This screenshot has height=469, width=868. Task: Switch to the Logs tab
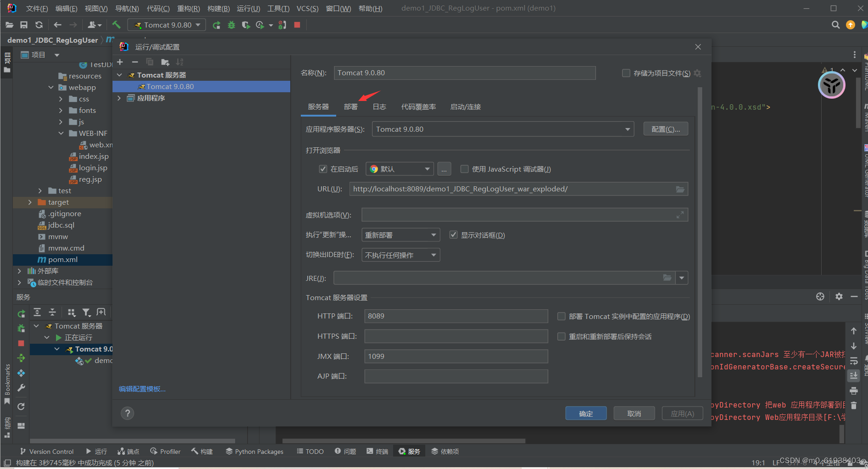pyautogui.click(x=379, y=106)
